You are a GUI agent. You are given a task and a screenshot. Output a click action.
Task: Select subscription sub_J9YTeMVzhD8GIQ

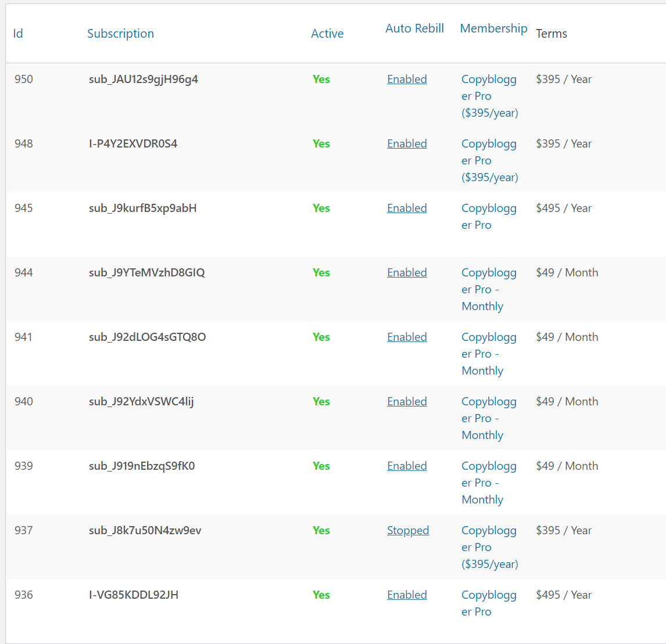[x=146, y=273]
